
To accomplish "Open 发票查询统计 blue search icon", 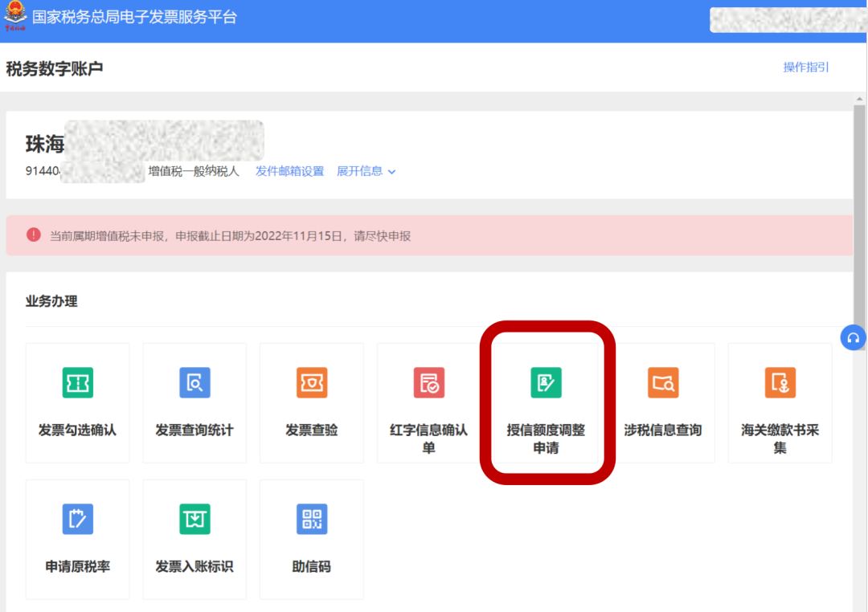I will (x=194, y=382).
